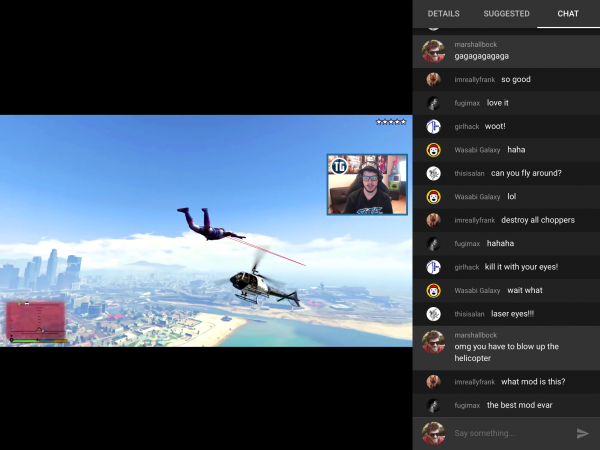
Task: Click username thisisalan next to 'can you fly around?'
Action: (x=469, y=173)
